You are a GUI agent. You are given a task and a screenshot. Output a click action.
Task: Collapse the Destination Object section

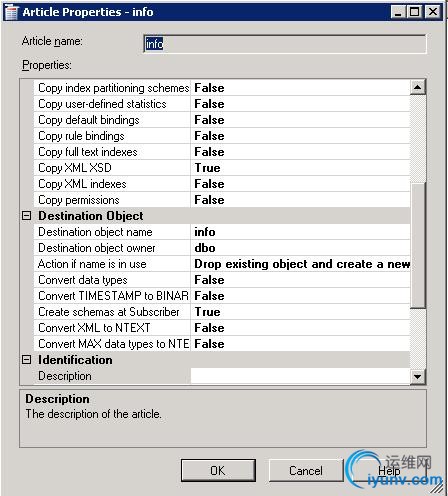(x=26, y=216)
